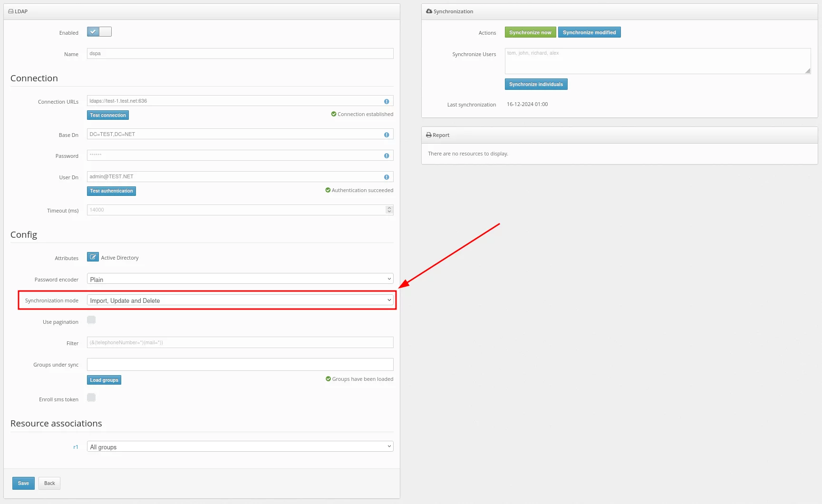The height and width of the screenshot is (504, 822).
Task: Click the Back button
Action: pos(49,484)
